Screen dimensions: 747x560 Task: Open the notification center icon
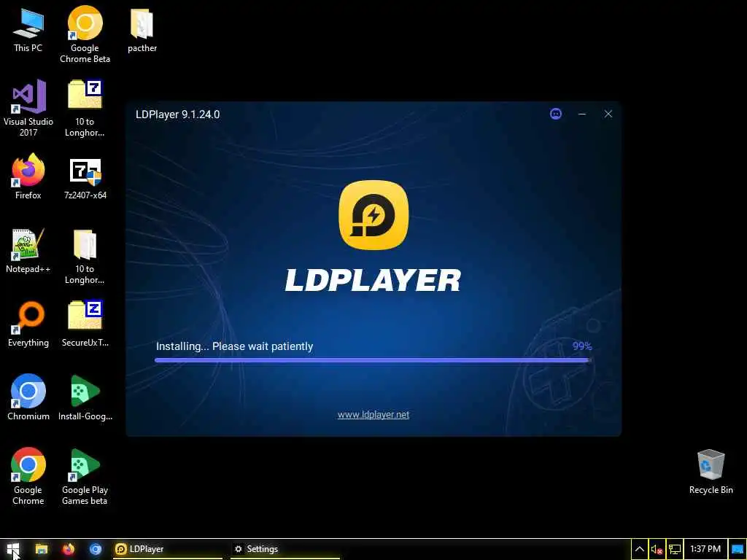737,550
